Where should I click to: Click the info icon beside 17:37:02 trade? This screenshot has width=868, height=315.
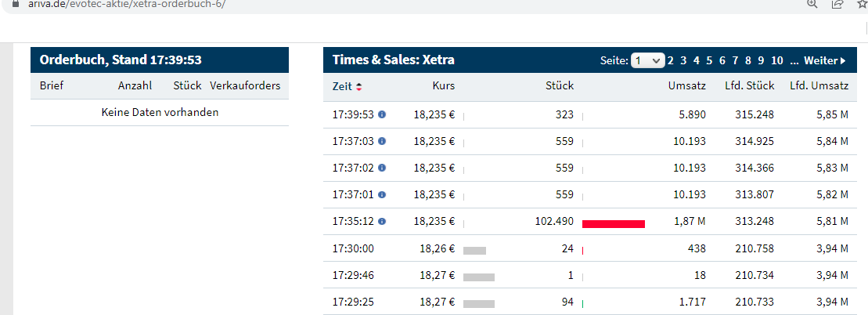[x=382, y=168]
